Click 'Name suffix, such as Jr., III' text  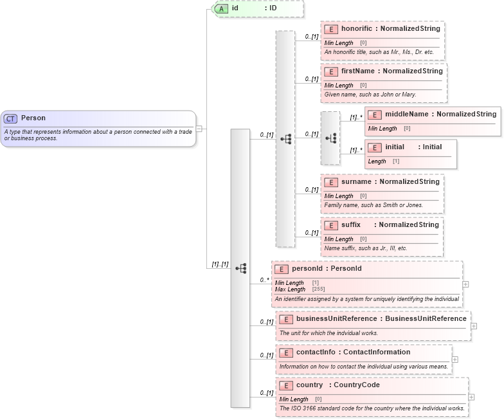[x=365, y=248]
